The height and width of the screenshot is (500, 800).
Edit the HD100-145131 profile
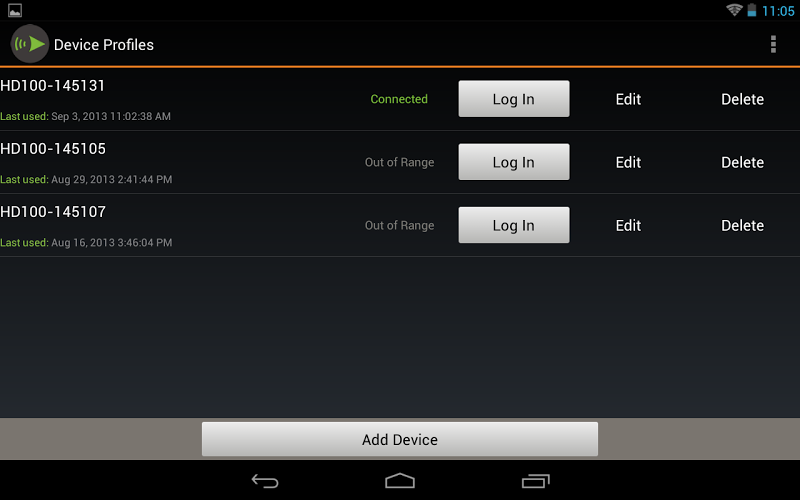[628, 99]
